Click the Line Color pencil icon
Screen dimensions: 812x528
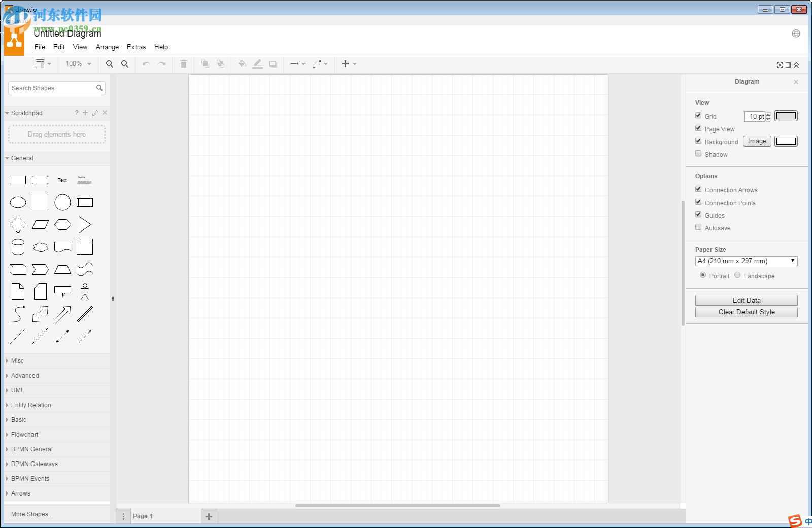coord(257,64)
